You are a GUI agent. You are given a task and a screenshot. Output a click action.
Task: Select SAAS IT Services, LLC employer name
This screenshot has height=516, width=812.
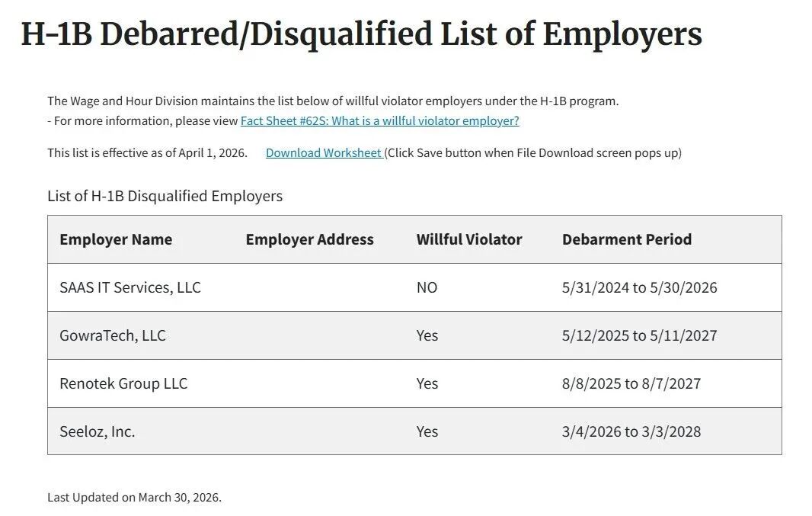point(130,287)
